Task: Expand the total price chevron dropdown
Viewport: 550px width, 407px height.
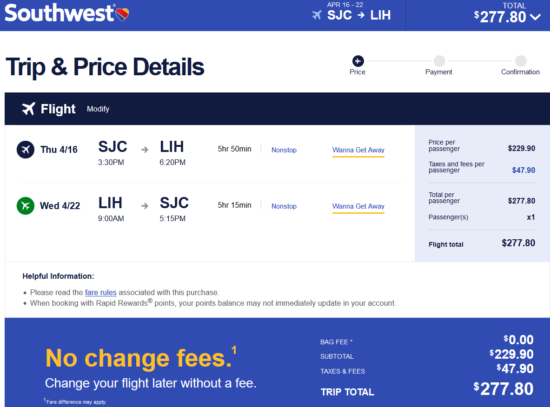Action: pos(535,17)
